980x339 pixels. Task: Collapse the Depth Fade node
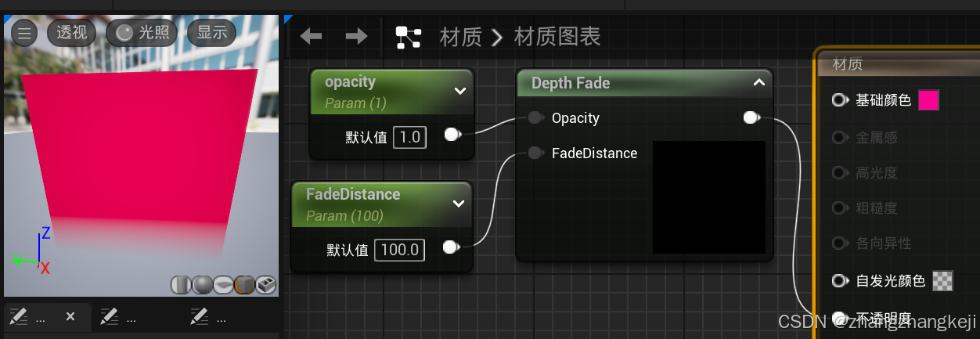point(758,82)
